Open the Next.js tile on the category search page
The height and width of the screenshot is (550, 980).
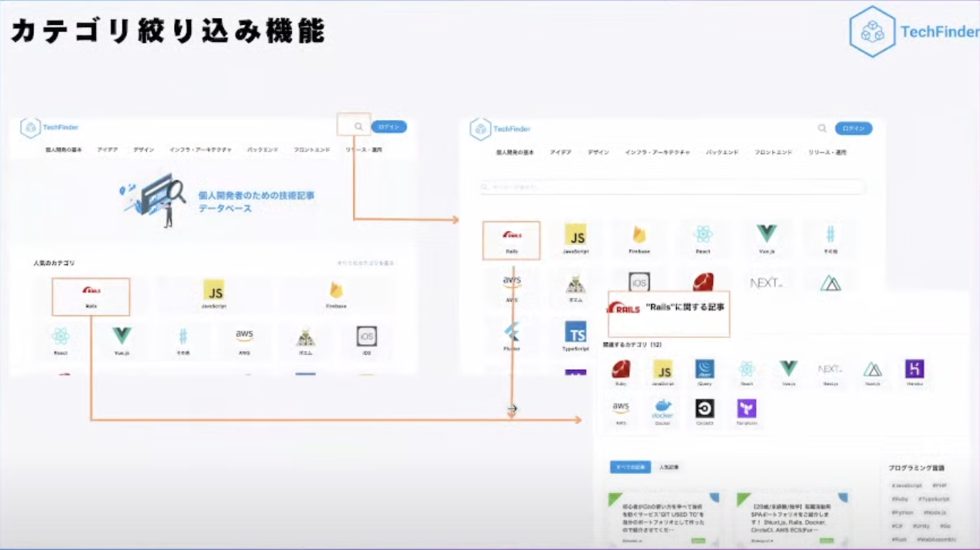point(766,283)
